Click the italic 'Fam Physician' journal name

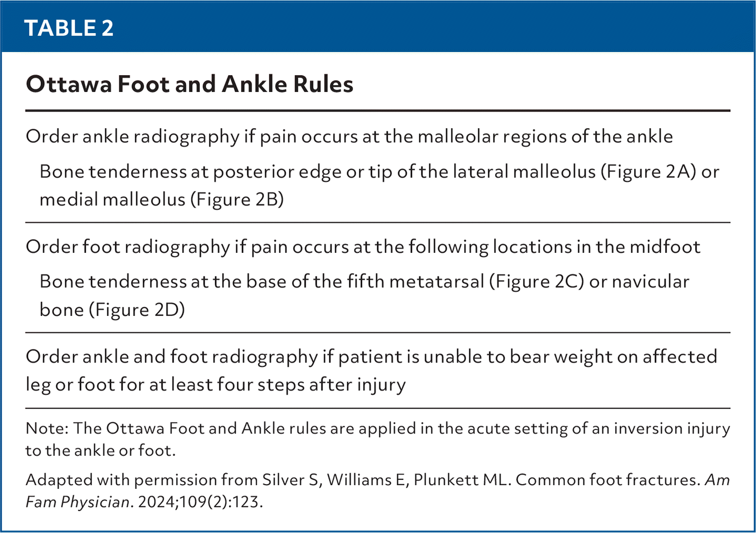pyautogui.click(x=77, y=502)
